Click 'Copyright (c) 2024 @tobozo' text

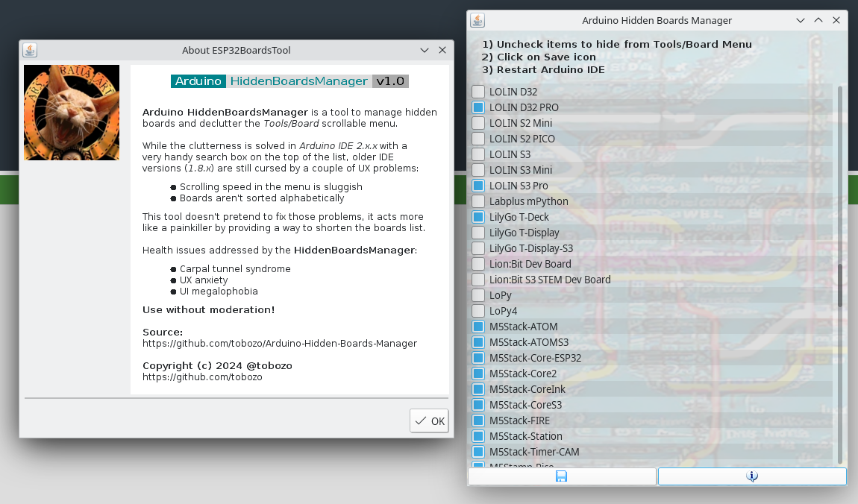217,365
